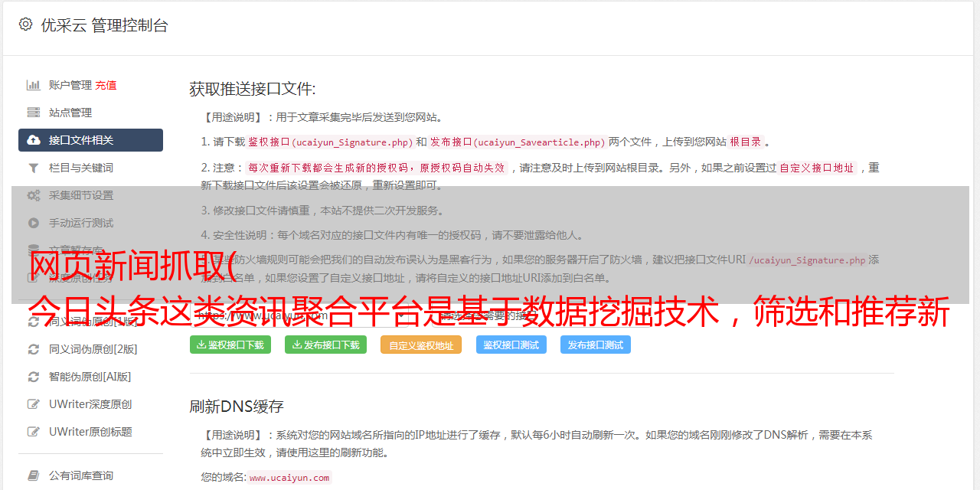The width and height of the screenshot is (980, 490).
Task: Click the refresh icon for 同义词伪原创[2版]
Action: point(34,349)
